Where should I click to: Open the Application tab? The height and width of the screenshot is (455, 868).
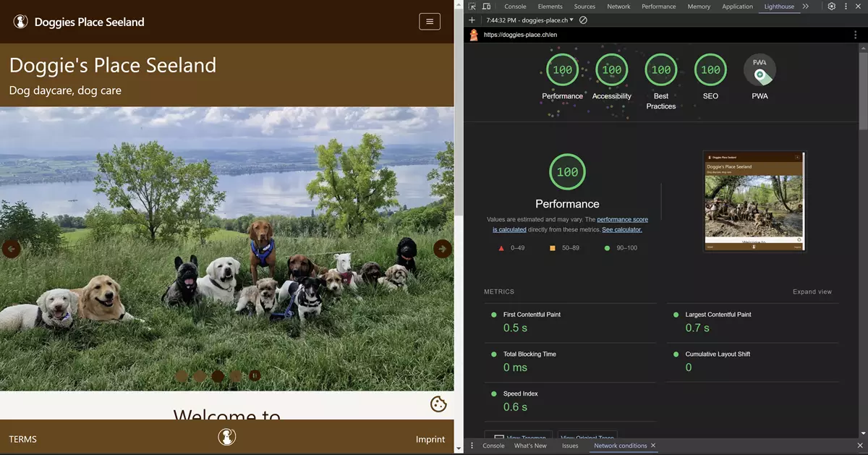point(737,7)
